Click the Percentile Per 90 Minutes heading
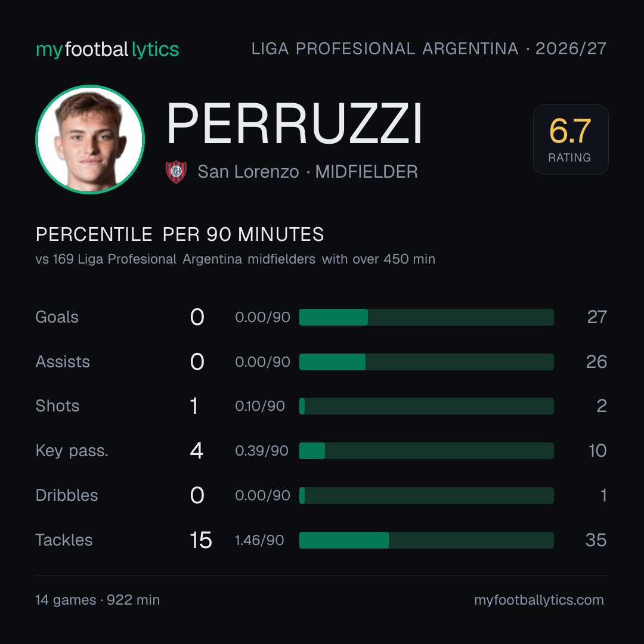This screenshot has width=644, height=644. tap(180, 234)
